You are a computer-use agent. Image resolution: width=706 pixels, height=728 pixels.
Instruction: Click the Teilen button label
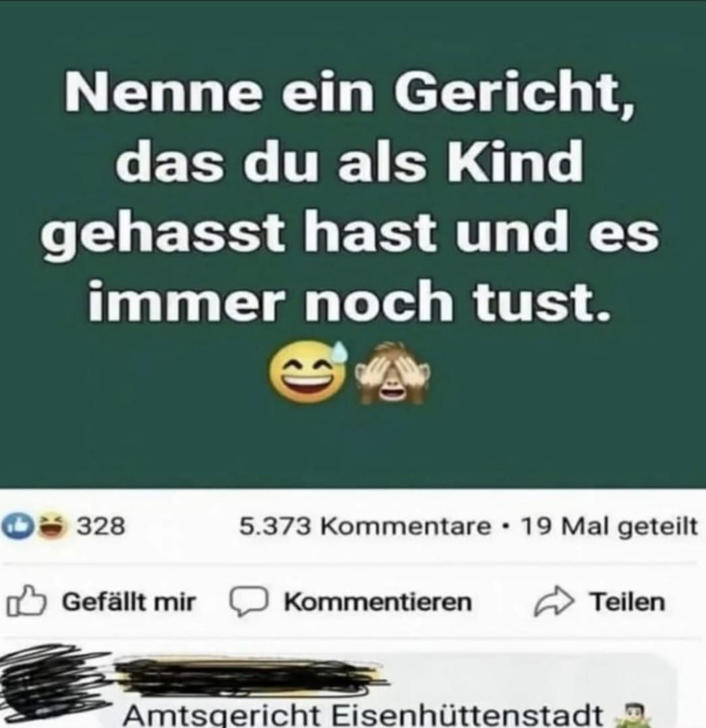[x=628, y=602]
